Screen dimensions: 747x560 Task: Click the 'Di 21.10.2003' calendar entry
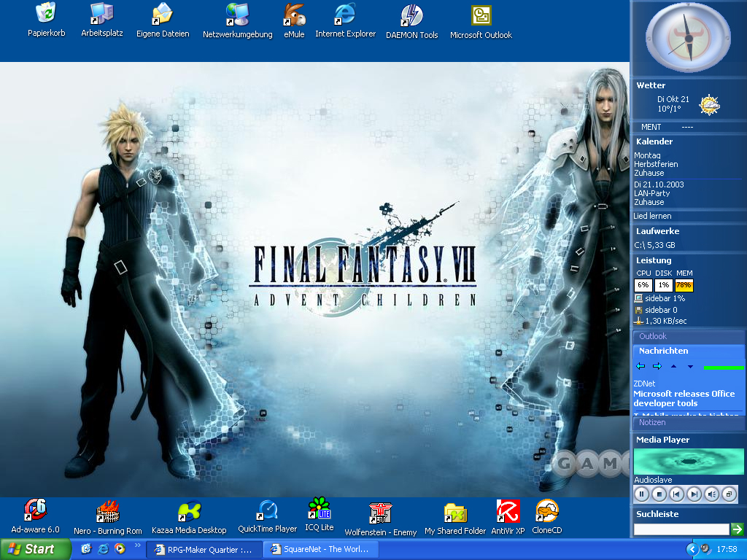[659, 184]
